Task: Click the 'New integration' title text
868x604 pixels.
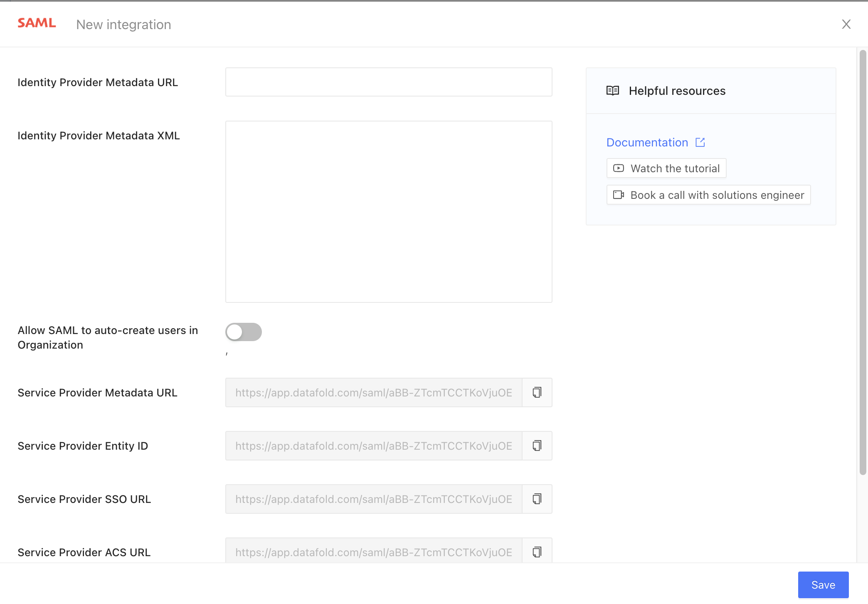Action: click(123, 25)
